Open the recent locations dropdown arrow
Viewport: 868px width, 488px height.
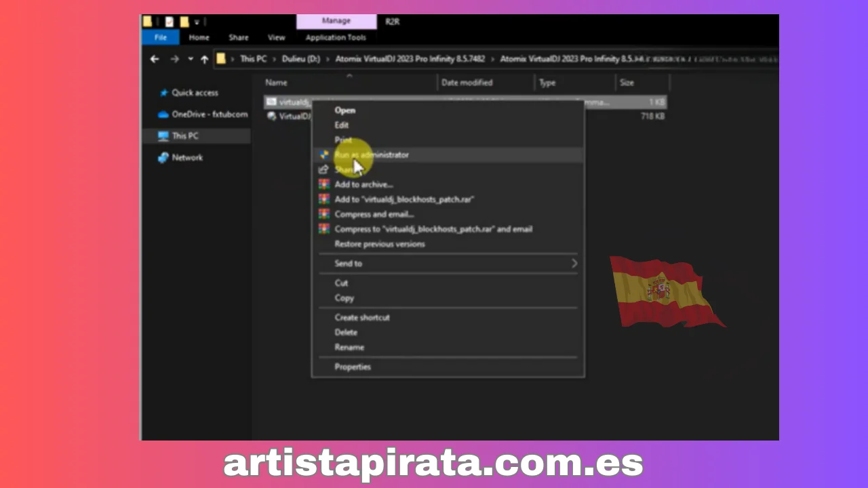click(x=191, y=59)
